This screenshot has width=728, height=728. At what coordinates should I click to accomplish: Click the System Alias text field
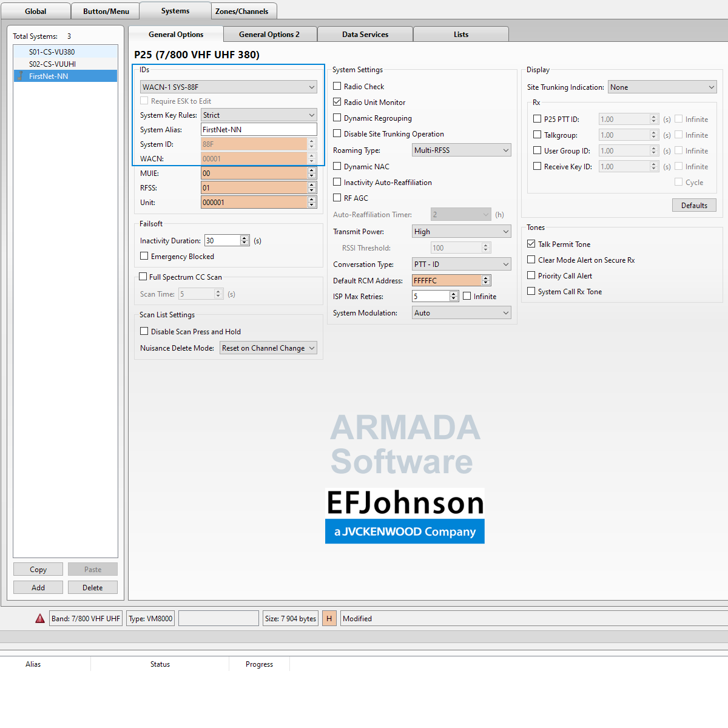pyautogui.click(x=258, y=129)
